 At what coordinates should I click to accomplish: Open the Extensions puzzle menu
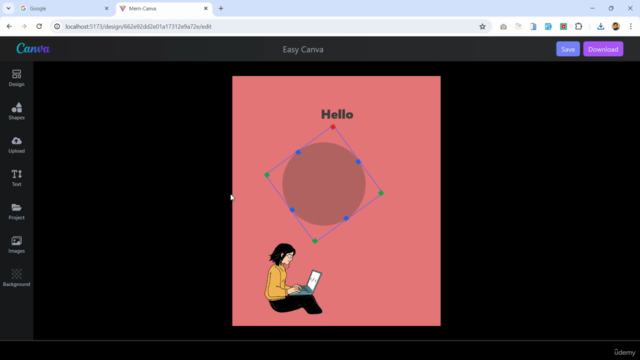pos(578,26)
